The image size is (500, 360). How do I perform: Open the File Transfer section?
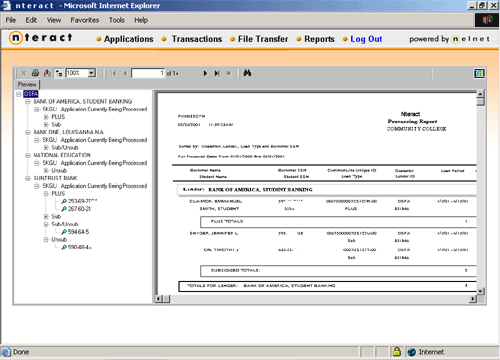(263, 39)
